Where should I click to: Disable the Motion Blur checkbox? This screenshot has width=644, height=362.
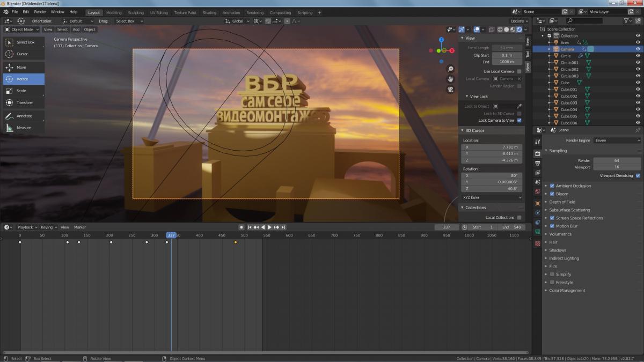coord(552,226)
